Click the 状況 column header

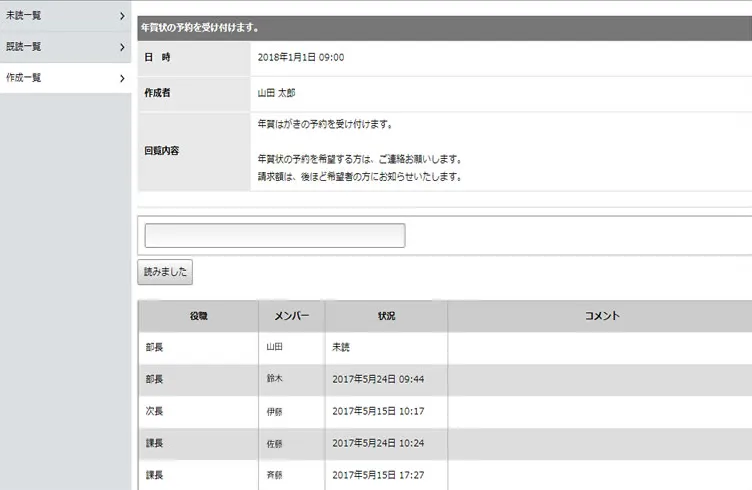[386, 316]
